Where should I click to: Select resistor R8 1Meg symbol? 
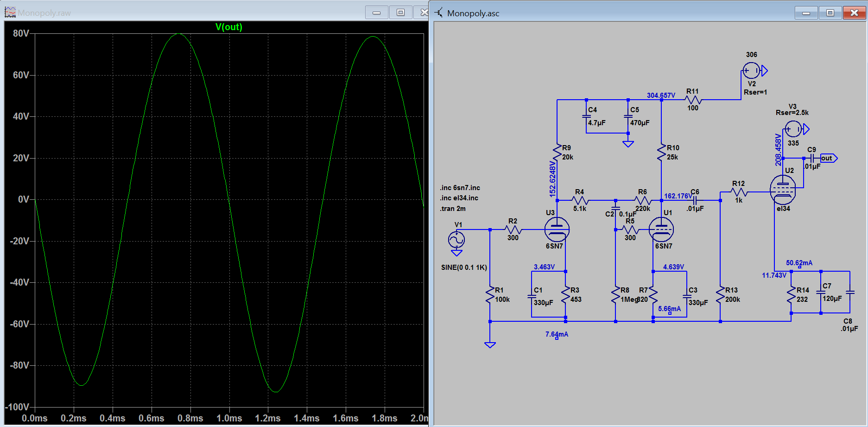coord(615,295)
